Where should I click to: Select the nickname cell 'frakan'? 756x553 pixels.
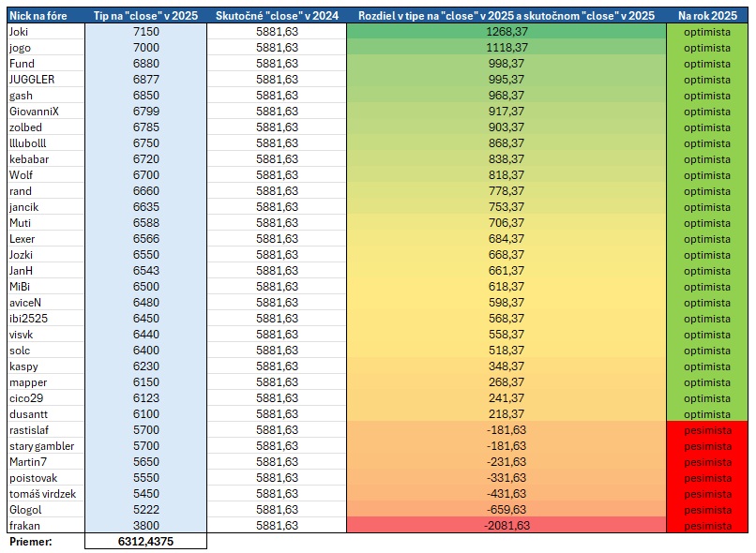(45, 526)
